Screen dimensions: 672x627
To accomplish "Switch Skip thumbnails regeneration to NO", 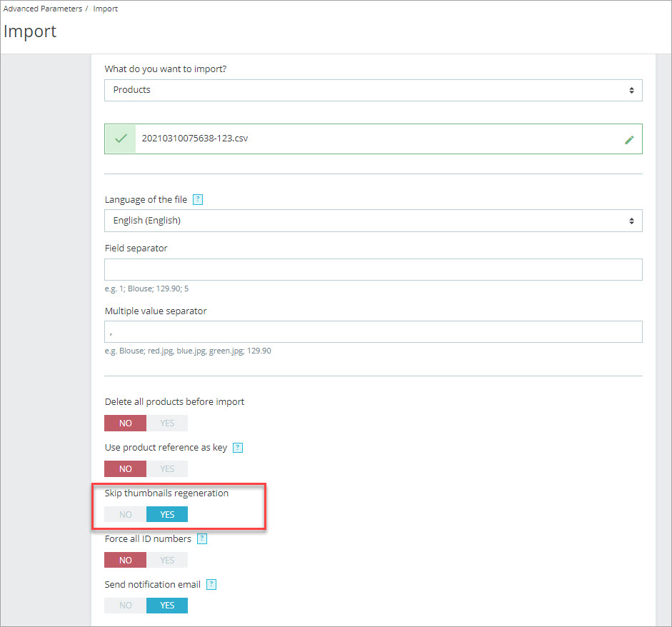I will (126, 514).
